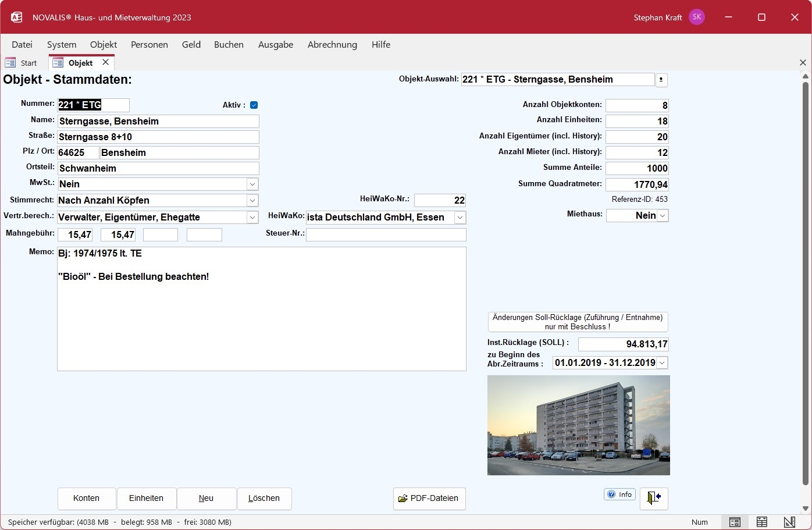Open PDF-Dateien folder button
812x530 pixels.
pos(429,499)
